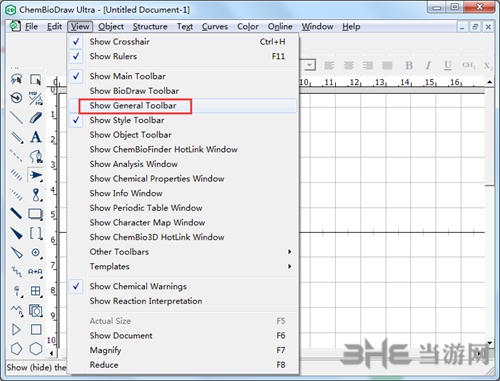Apply Italic text style
Image resolution: width=500 pixels, height=381 pixels.
(x=428, y=65)
